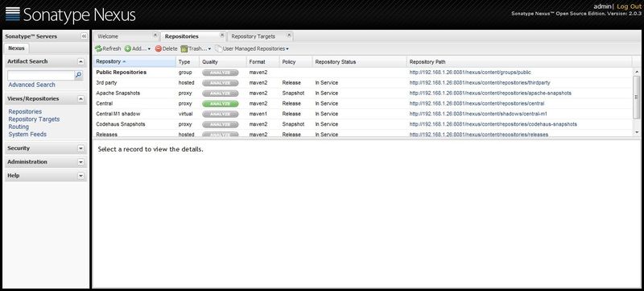The height and width of the screenshot is (291, 644).
Task: Select the Nexus server tab
Action: 16,48
